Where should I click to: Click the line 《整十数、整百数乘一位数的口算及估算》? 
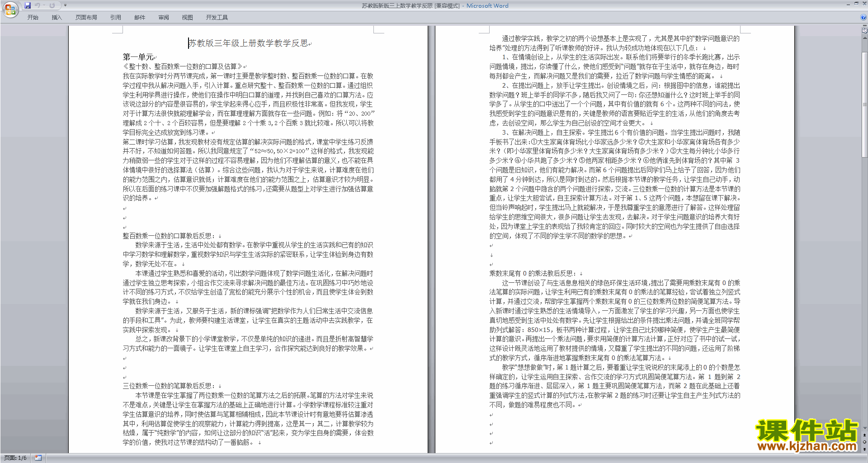click(x=183, y=66)
